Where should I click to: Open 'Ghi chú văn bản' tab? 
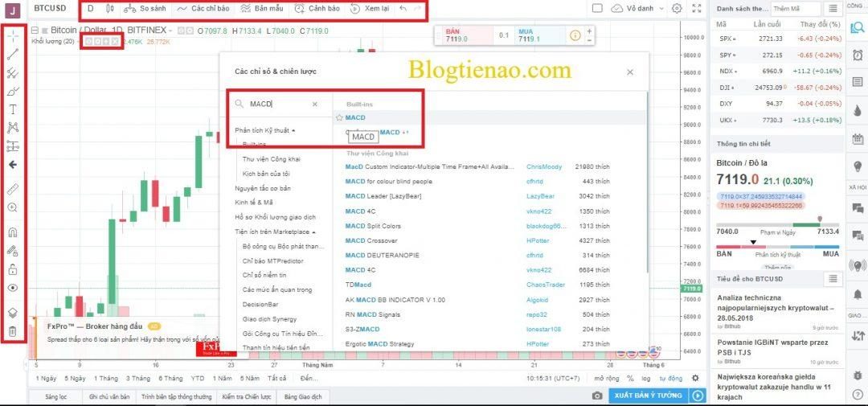(109, 396)
